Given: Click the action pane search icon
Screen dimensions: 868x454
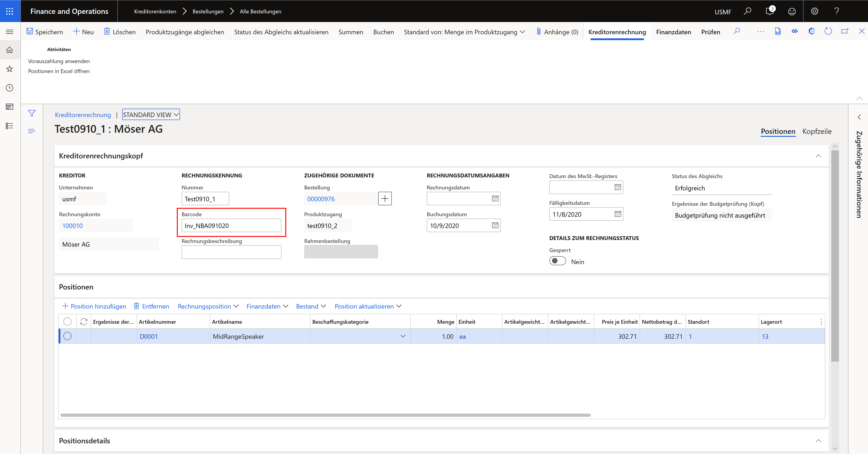Looking at the screenshot, I should [x=737, y=31].
